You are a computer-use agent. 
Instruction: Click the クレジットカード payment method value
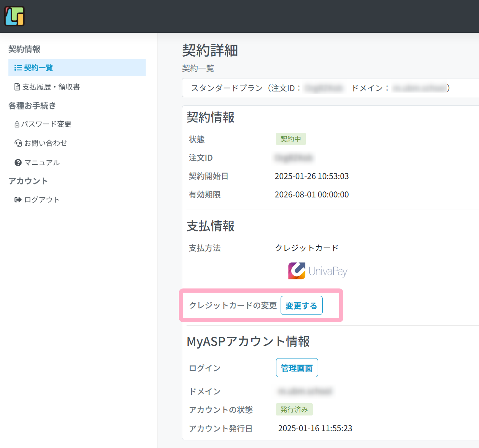pyautogui.click(x=307, y=248)
